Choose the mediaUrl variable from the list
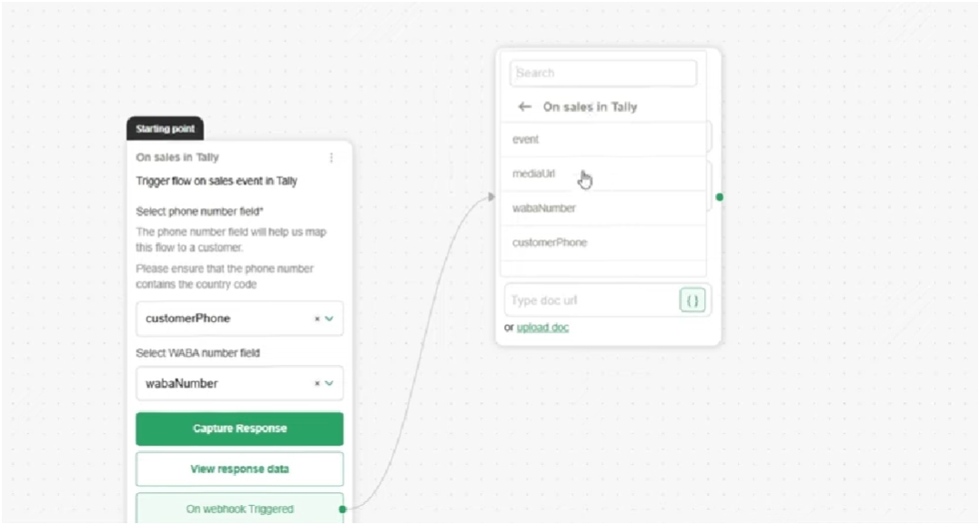980x525 pixels. tap(604, 174)
